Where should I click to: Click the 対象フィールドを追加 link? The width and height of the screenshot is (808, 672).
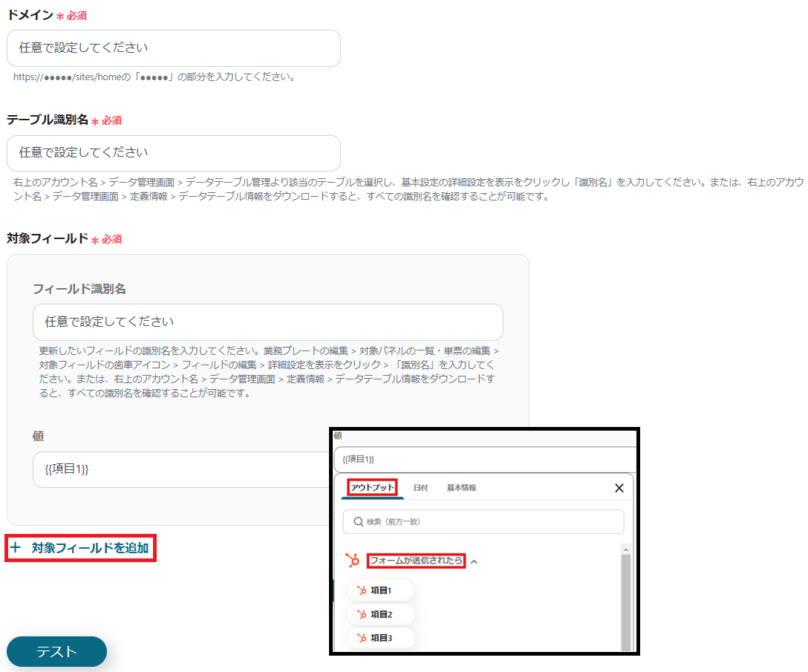click(90, 548)
